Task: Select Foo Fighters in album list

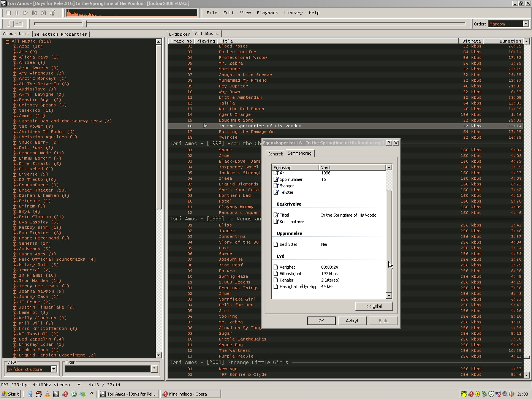Action: tap(40, 233)
